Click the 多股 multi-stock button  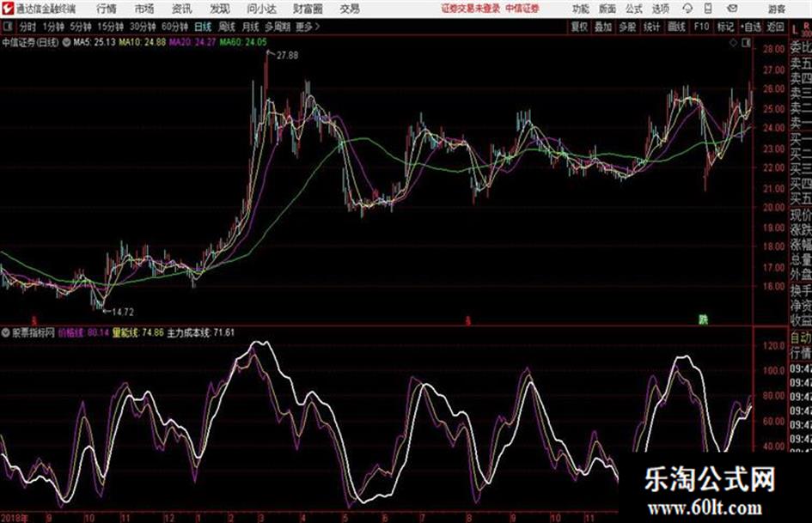tap(627, 27)
